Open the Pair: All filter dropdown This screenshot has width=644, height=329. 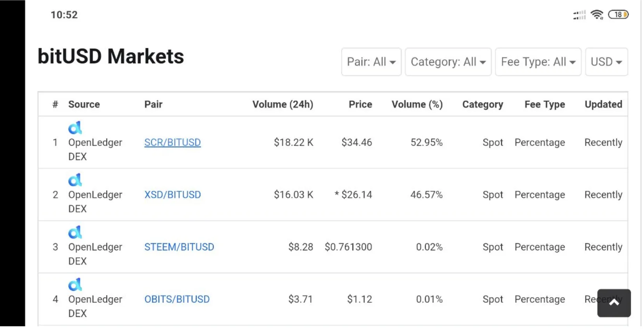[371, 62]
